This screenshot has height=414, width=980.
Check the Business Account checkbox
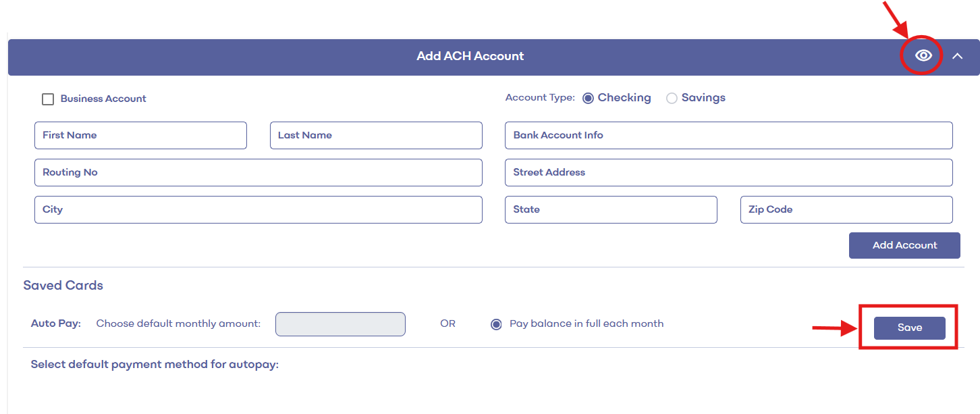pos(48,99)
